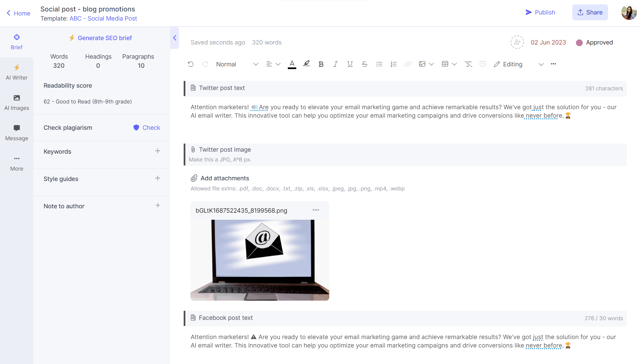Screen dimensions: 640x364
Task: Click the 281 characters counter
Action: [604, 88]
